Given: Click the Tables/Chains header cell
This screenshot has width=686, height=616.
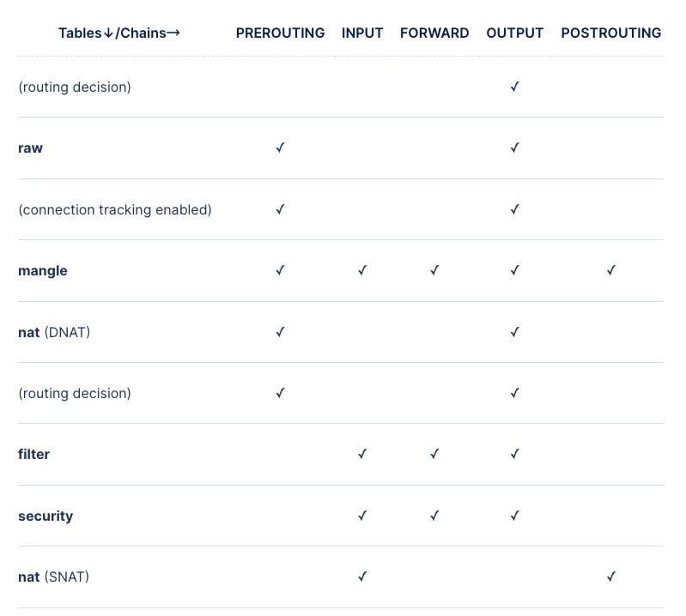Looking at the screenshot, I should [x=119, y=33].
